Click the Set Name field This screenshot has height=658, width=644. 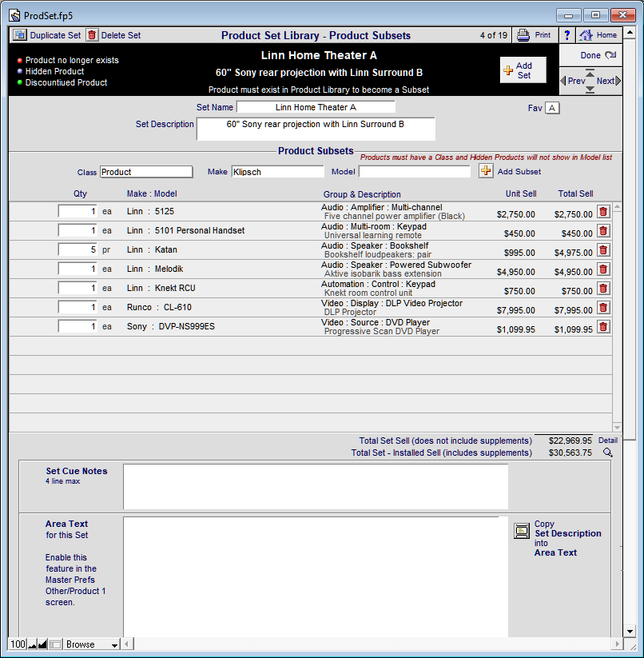[316, 107]
